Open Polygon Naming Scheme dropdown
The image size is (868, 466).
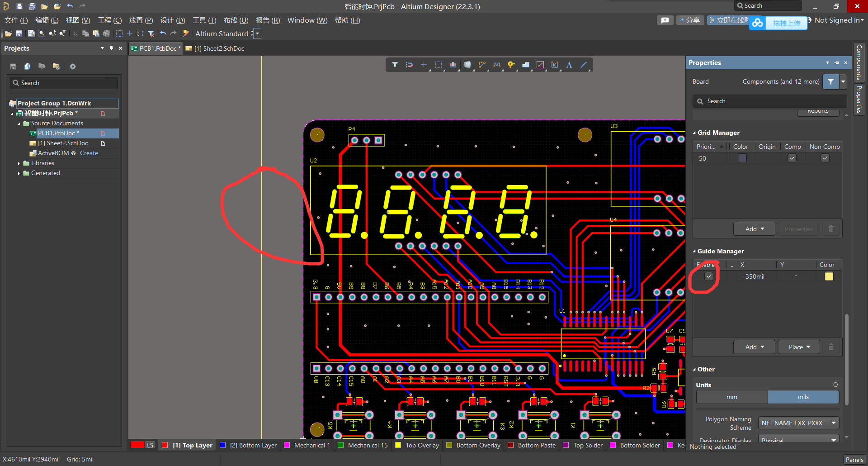[798, 423]
